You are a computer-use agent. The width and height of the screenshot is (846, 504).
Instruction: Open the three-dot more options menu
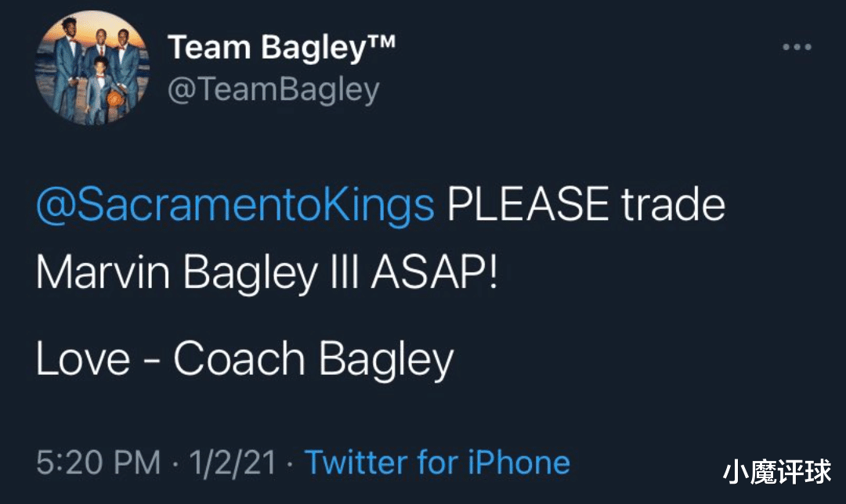tap(797, 48)
